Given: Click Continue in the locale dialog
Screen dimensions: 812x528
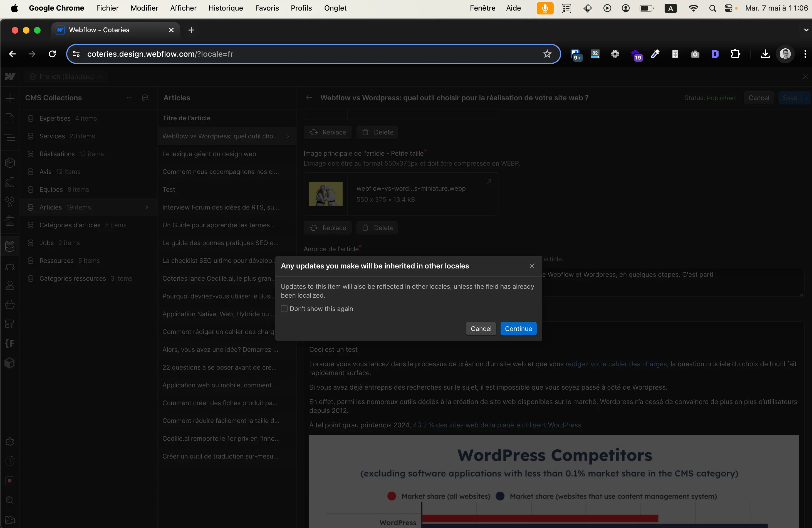Looking at the screenshot, I should 518,328.
